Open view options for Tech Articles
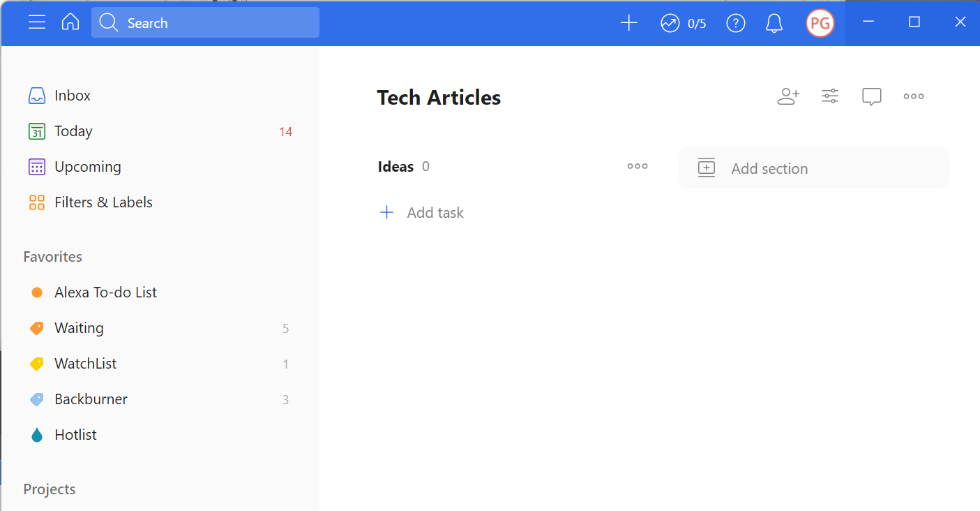 coord(829,96)
